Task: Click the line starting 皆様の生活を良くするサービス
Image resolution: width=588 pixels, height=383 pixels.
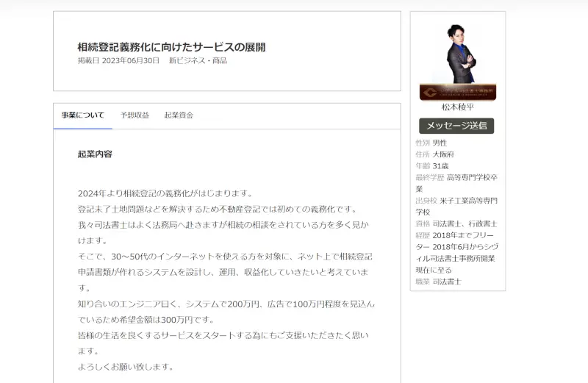Action: [x=223, y=335]
